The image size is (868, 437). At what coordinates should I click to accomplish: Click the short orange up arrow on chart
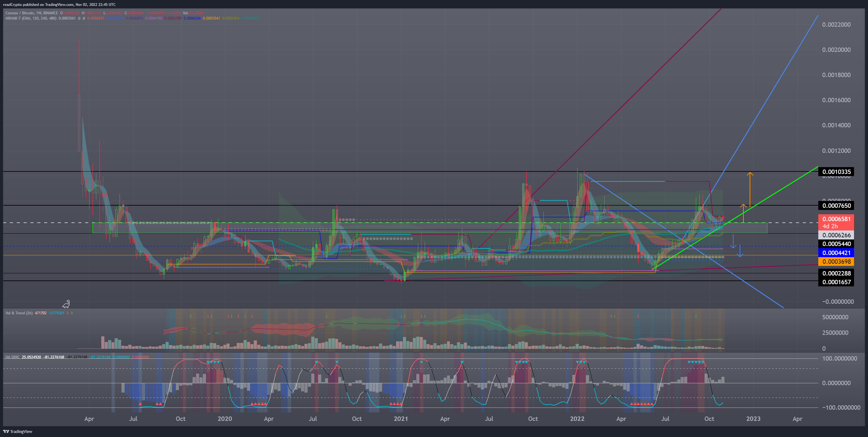tap(743, 213)
